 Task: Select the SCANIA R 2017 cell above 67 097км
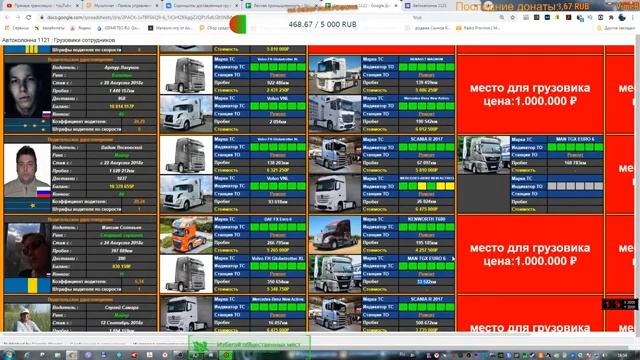427,139
